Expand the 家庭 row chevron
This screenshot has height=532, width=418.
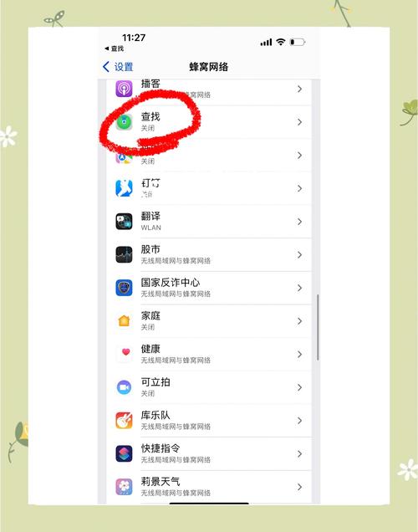pos(299,321)
